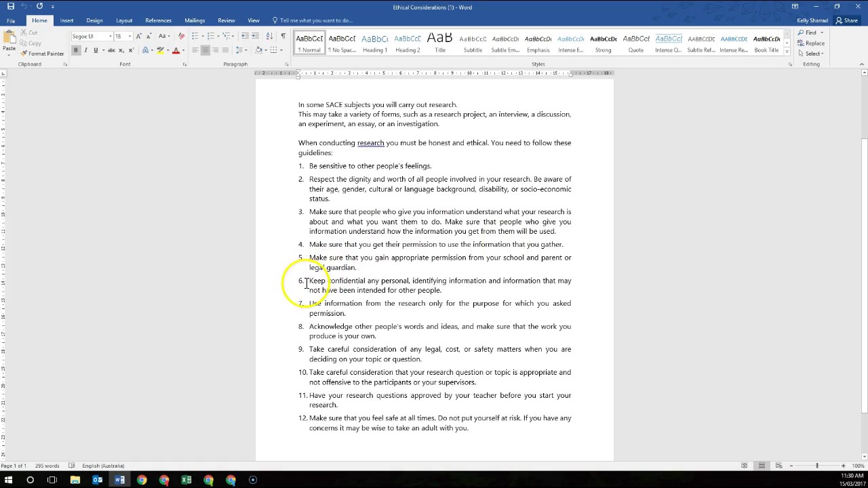This screenshot has height=488, width=868.
Task: Sort the selected paragraphs
Action: (270, 36)
